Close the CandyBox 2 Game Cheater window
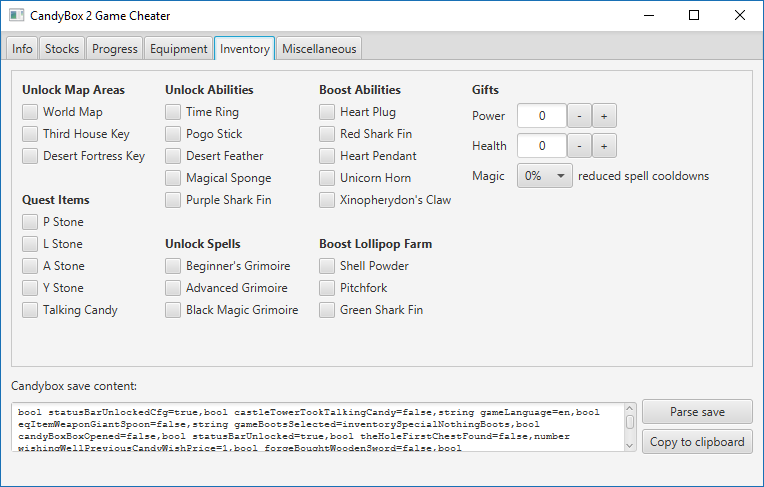 (x=740, y=16)
